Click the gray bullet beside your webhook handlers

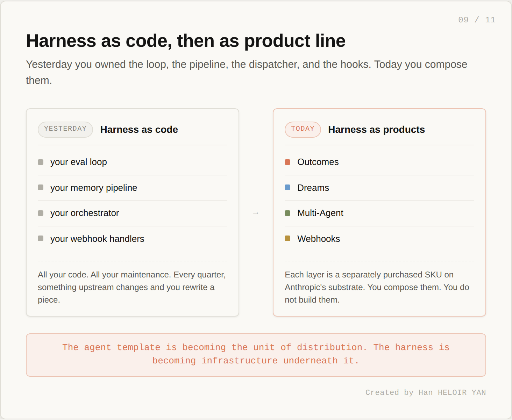[x=41, y=238]
